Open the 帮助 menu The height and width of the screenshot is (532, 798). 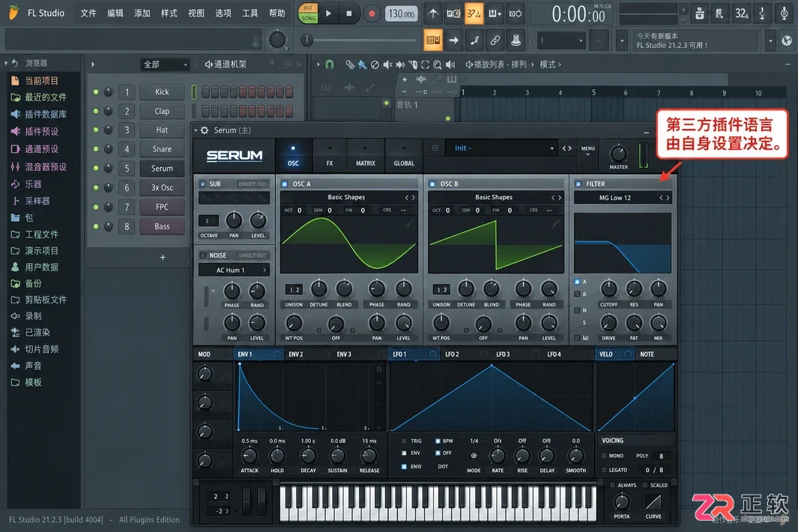coord(276,13)
